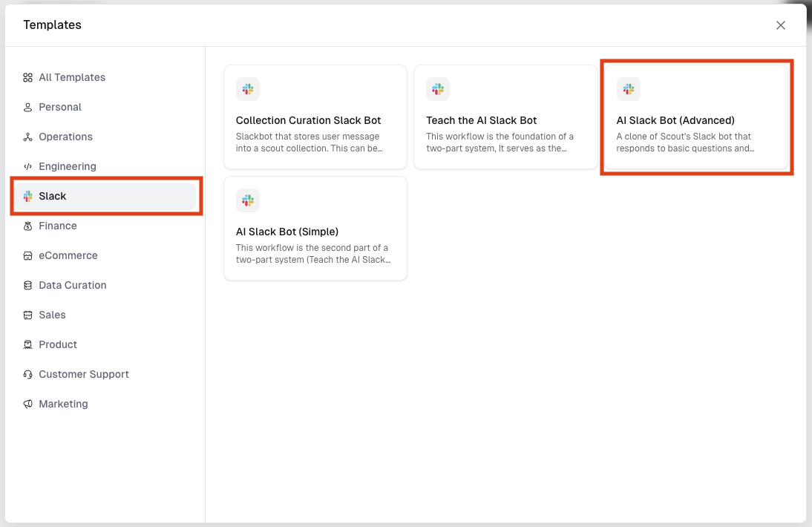The image size is (812, 527).
Task: Click the Engineering code brackets icon
Action: (x=28, y=166)
